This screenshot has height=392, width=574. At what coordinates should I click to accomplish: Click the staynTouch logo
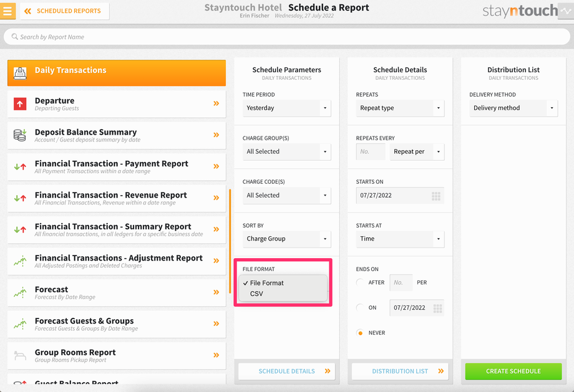click(520, 11)
